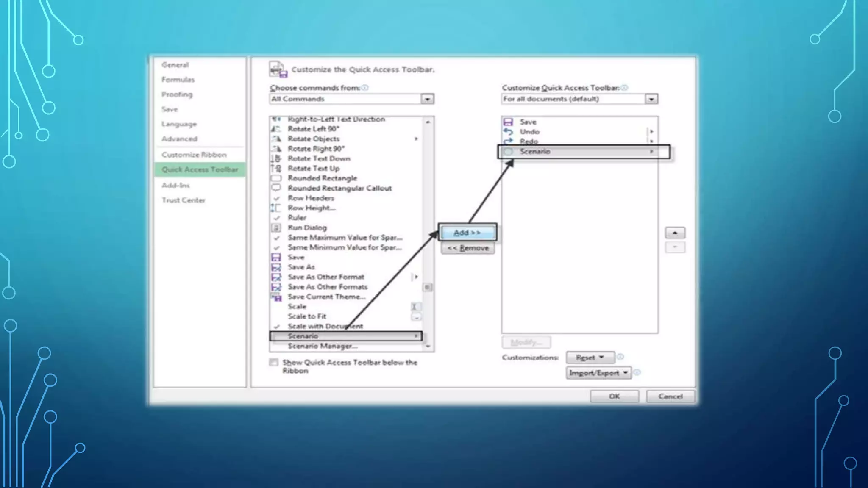Click the Undo icon in toolbar list

pyautogui.click(x=508, y=132)
